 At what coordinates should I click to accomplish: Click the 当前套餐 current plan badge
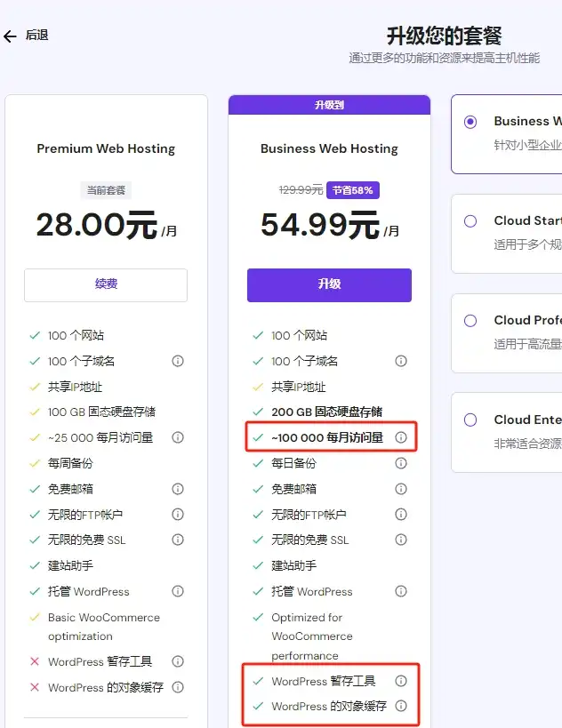(x=106, y=190)
